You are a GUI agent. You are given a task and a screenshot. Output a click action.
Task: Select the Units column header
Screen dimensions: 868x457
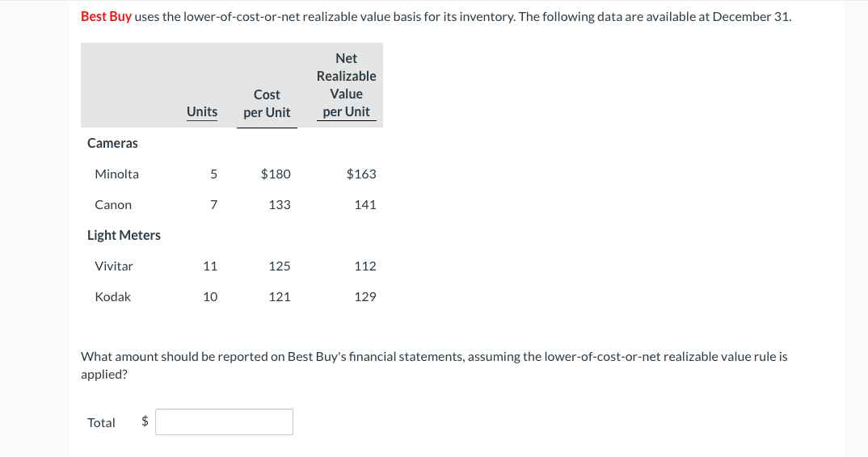click(202, 111)
